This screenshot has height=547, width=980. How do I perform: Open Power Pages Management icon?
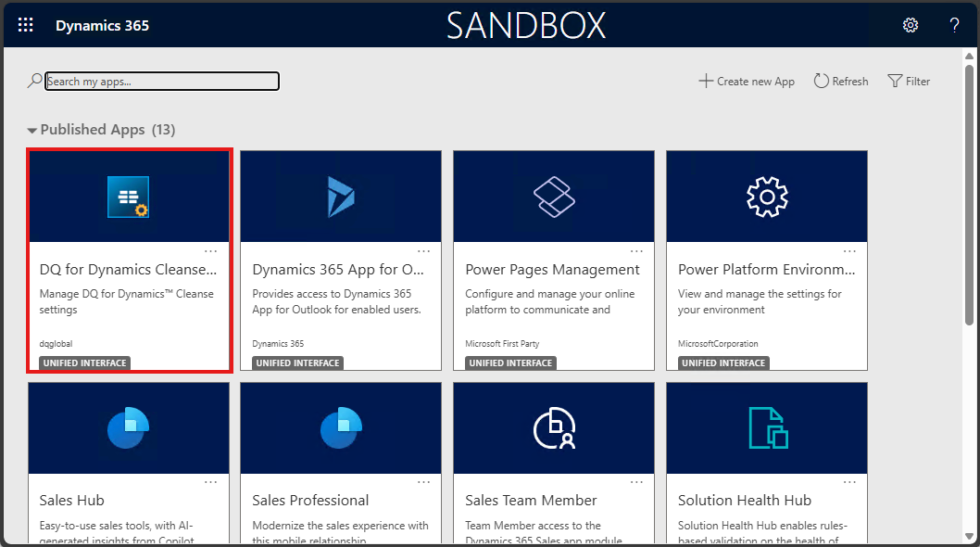coord(554,197)
